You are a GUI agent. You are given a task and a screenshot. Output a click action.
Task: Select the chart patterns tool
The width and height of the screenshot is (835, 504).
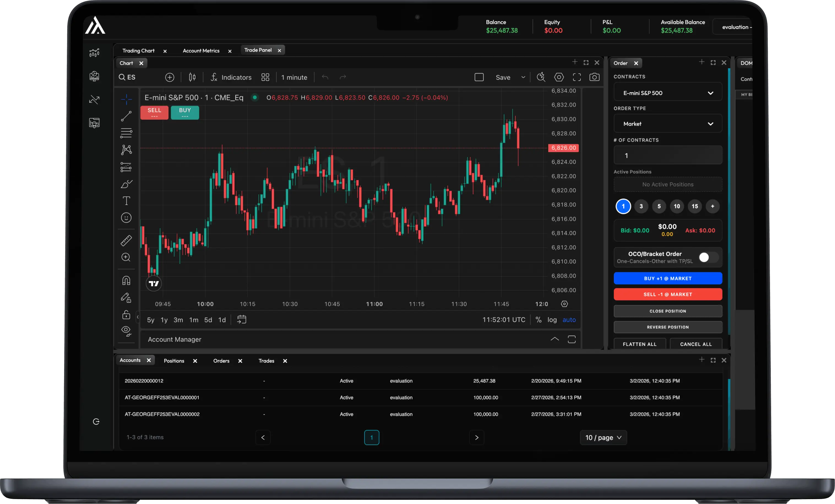coord(126,150)
